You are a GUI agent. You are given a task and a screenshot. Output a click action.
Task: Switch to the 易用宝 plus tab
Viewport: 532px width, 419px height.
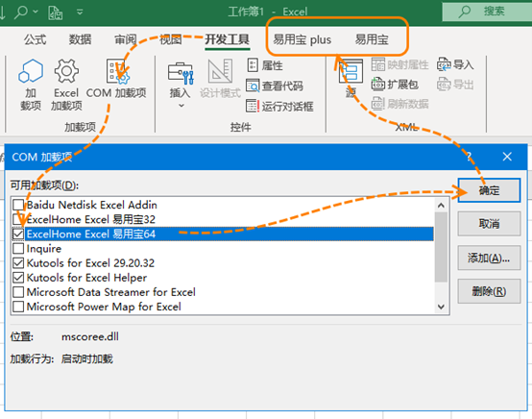(x=302, y=39)
